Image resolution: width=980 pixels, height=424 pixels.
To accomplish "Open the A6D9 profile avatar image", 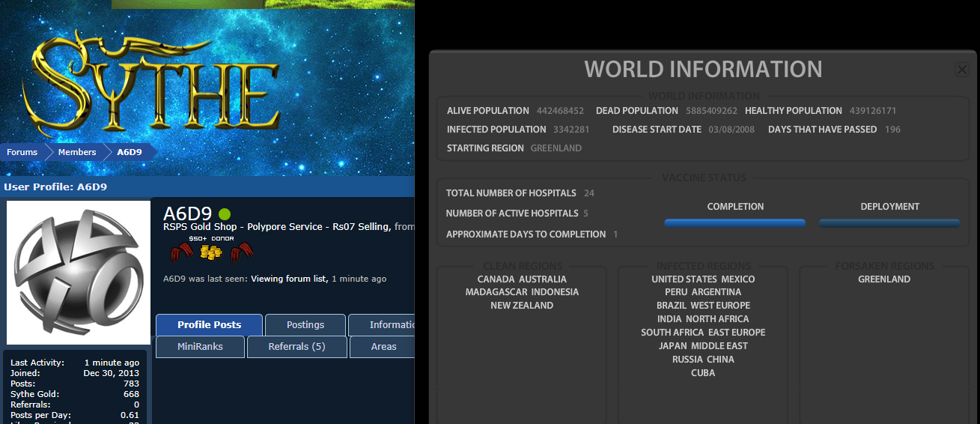I will point(79,273).
